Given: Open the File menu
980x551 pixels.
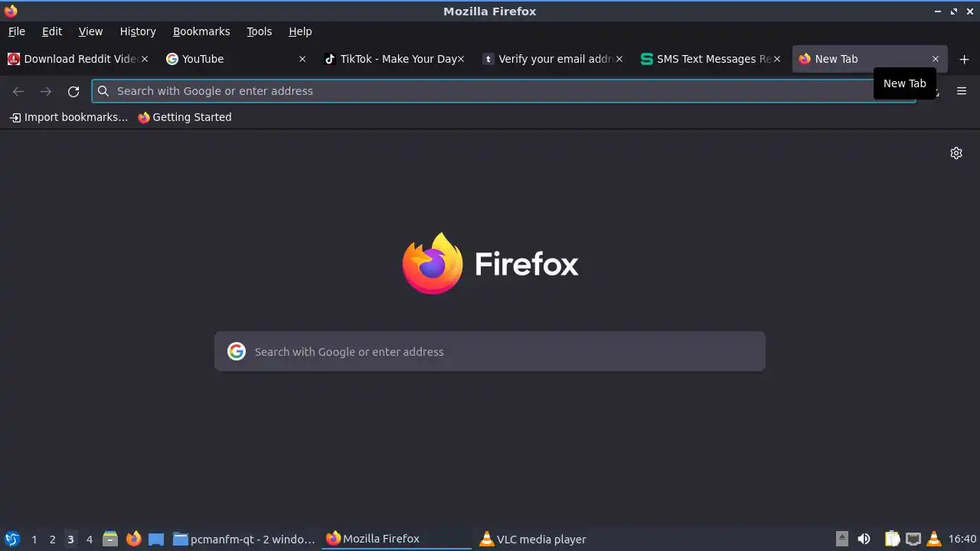Looking at the screenshot, I should tap(17, 31).
